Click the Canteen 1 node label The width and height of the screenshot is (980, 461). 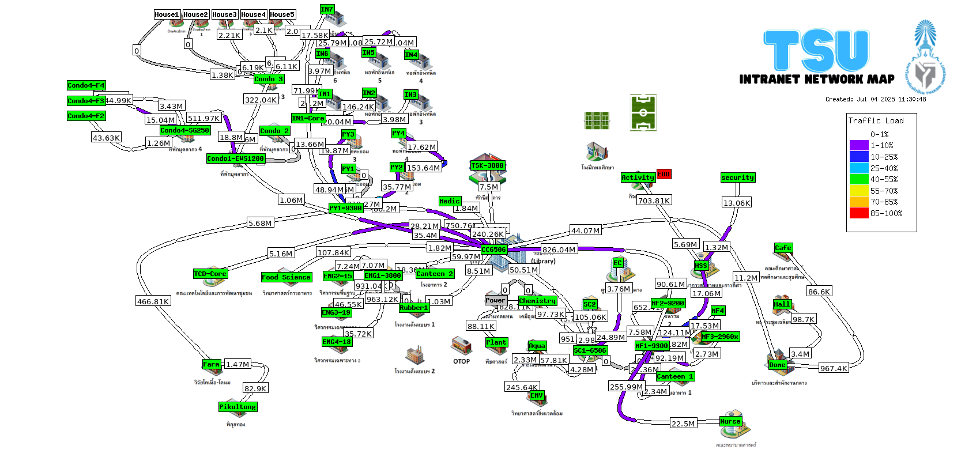676,376
